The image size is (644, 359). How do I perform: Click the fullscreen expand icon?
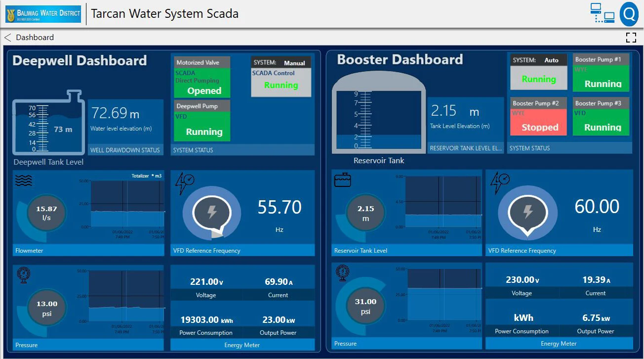631,37
